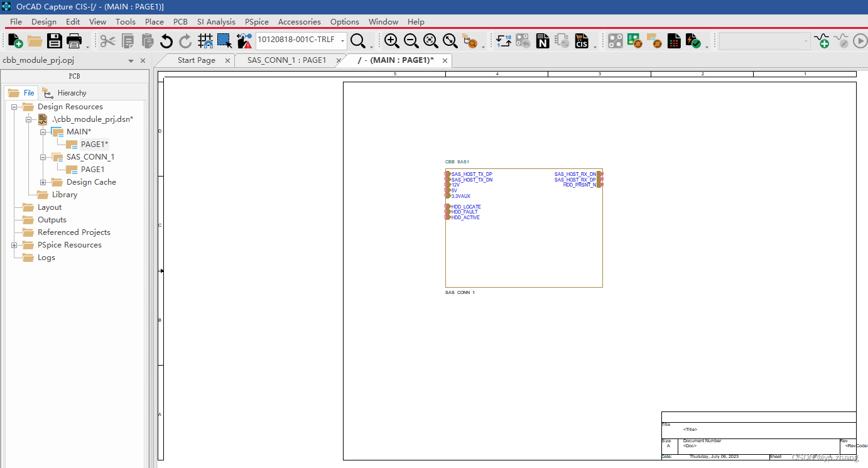Expand the Design Cache folder

(43, 182)
